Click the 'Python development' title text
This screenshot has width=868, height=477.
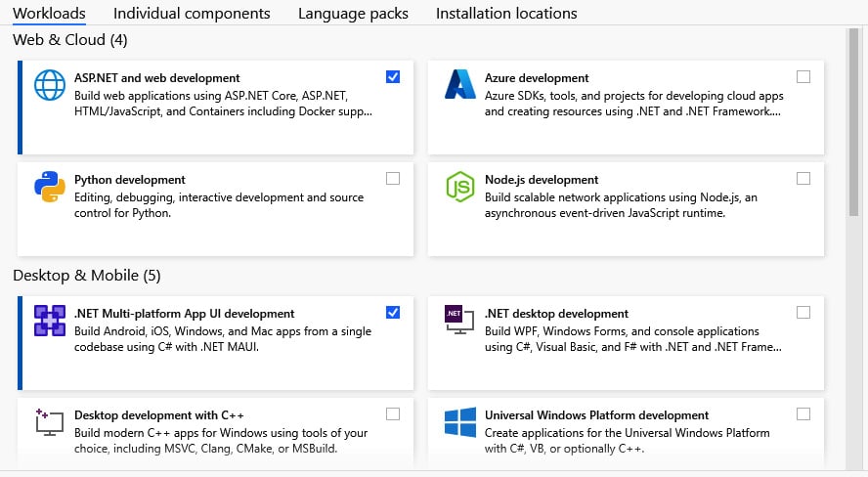pyautogui.click(x=130, y=180)
